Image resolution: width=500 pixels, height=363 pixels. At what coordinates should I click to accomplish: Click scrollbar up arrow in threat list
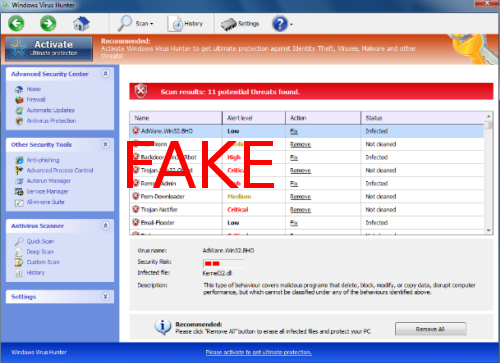tap(488, 116)
